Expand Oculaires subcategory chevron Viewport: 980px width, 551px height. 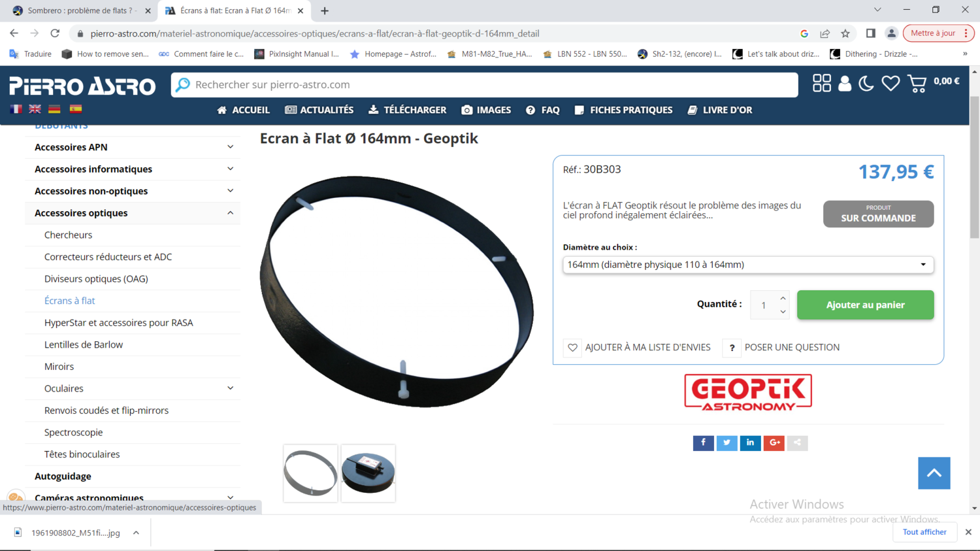[230, 388]
